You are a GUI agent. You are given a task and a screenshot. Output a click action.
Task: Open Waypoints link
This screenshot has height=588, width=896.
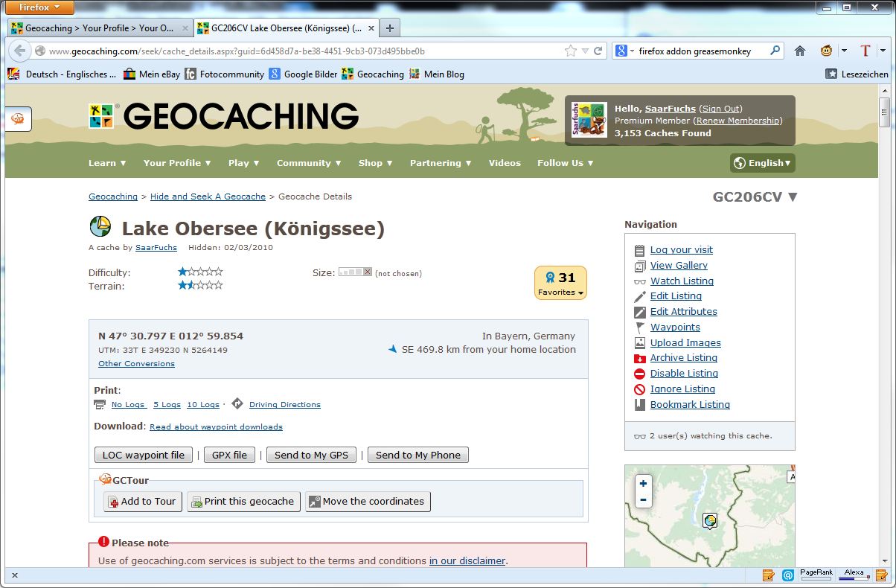tap(675, 327)
